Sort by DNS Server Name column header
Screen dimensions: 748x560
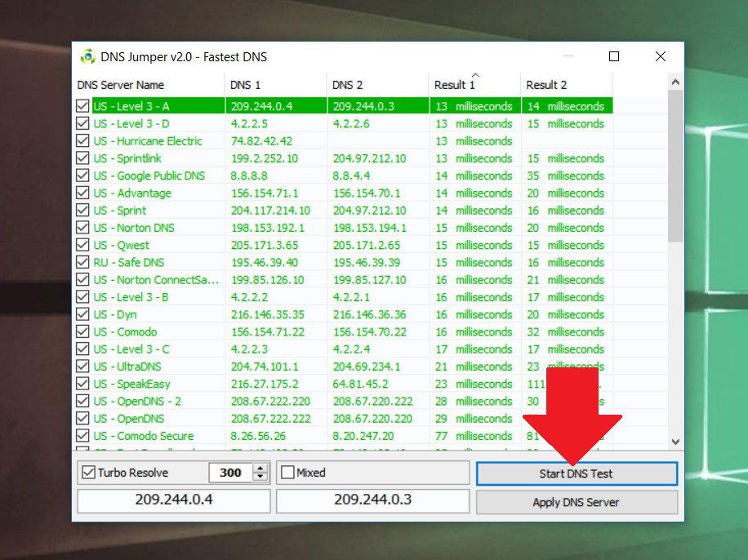pos(149,85)
